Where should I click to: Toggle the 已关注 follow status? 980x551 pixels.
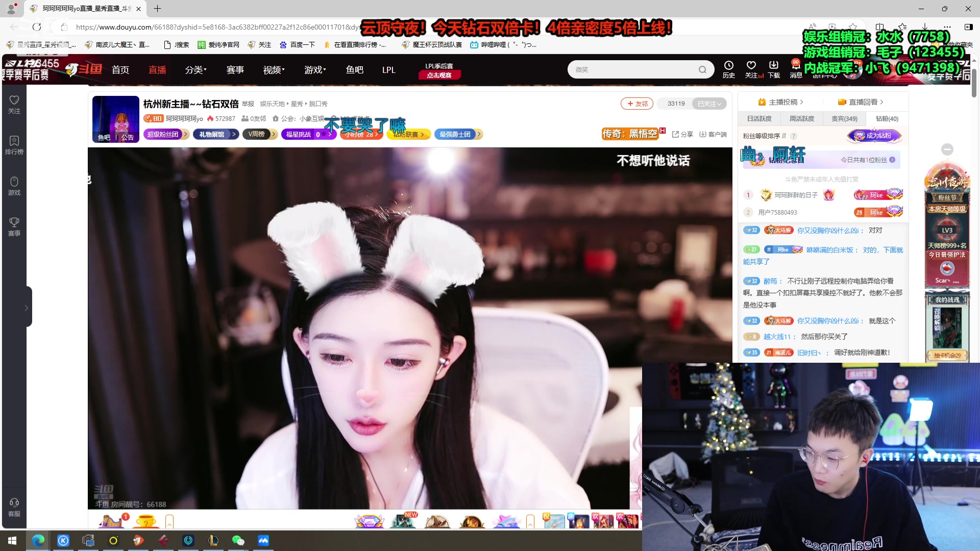[x=708, y=103]
